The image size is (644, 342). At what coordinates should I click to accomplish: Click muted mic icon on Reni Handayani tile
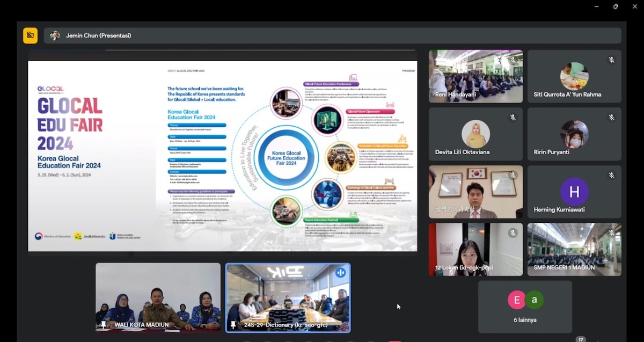pyautogui.click(x=513, y=60)
